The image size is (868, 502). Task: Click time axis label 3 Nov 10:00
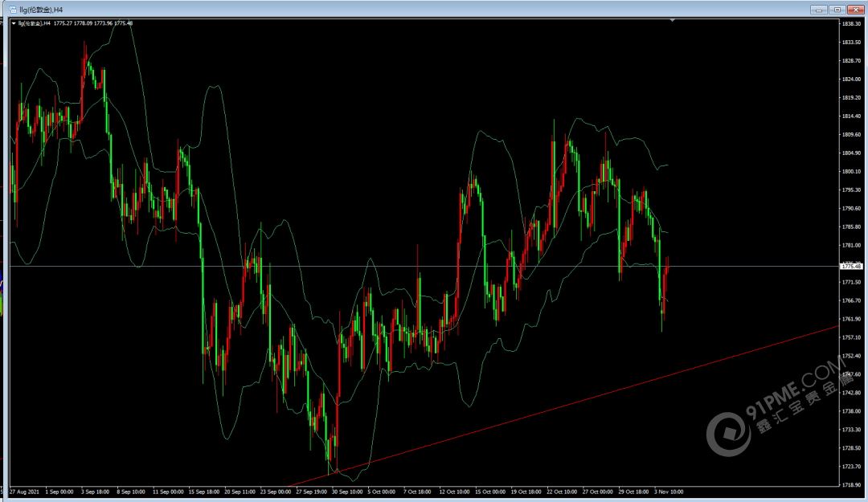tap(669, 492)
